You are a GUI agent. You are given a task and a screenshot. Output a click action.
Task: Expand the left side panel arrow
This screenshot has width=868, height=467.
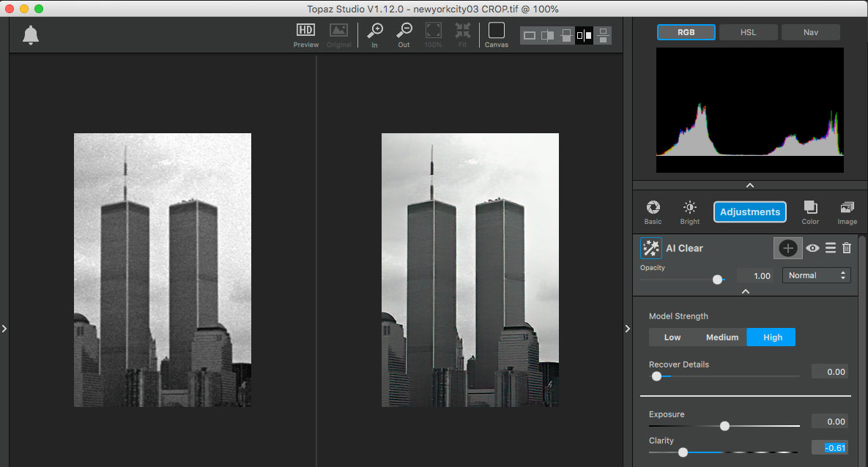coord(4,329)
